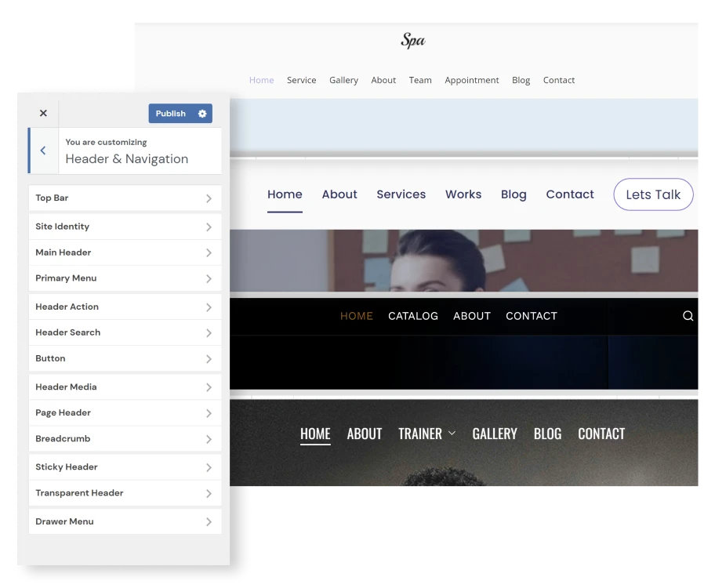Screen dimensions: 715x588
Task: Open the Primary Menu section
Action: (x=125, y=278)
